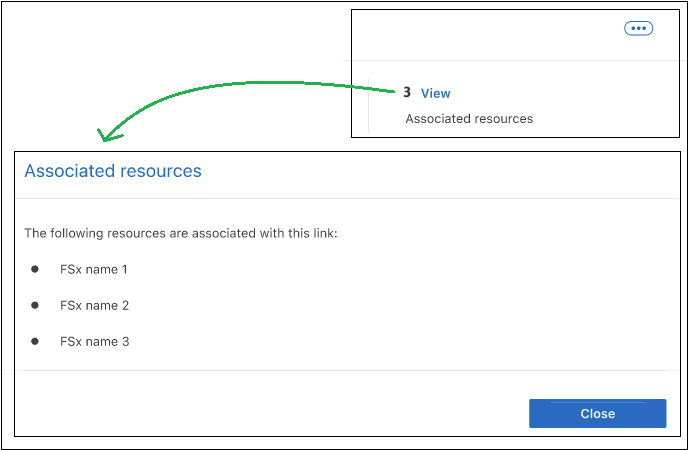Click the blue Associated resources dialog title
Viewport: 688px width, 450px height.
click(x=113, y=171)
